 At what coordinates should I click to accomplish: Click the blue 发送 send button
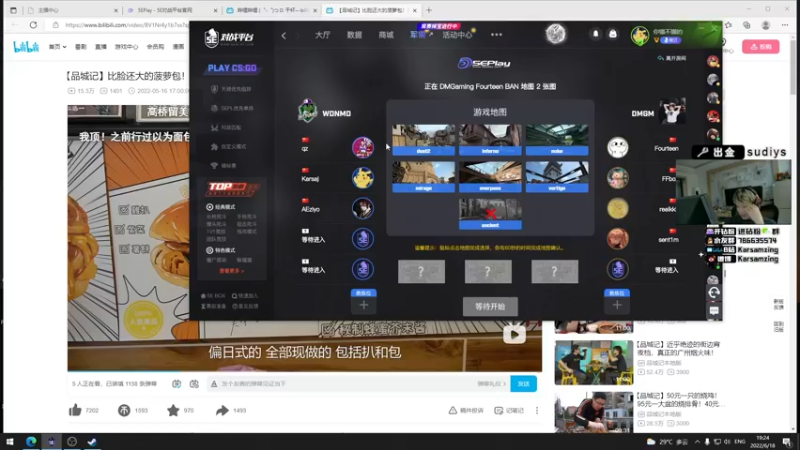pos(523,384)
